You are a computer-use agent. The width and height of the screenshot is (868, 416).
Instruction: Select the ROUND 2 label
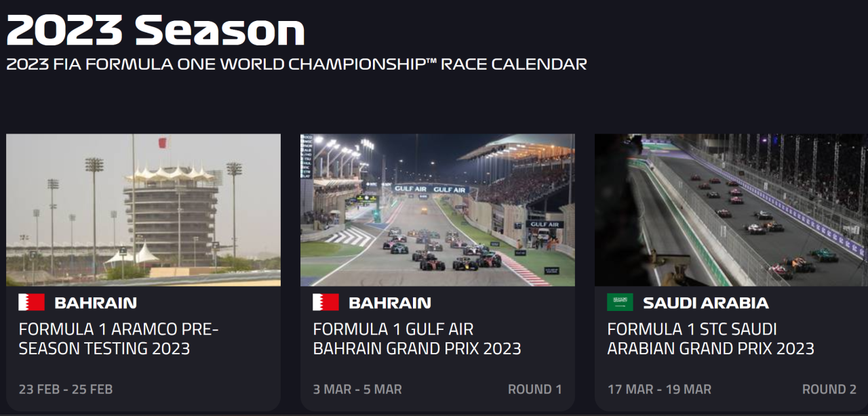[829, 390]
